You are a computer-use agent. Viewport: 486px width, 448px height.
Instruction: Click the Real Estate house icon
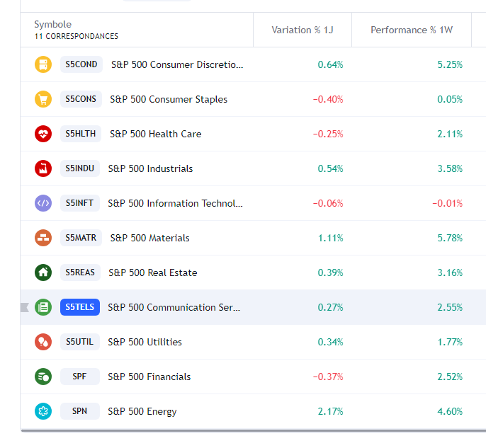tap(43, 272)
